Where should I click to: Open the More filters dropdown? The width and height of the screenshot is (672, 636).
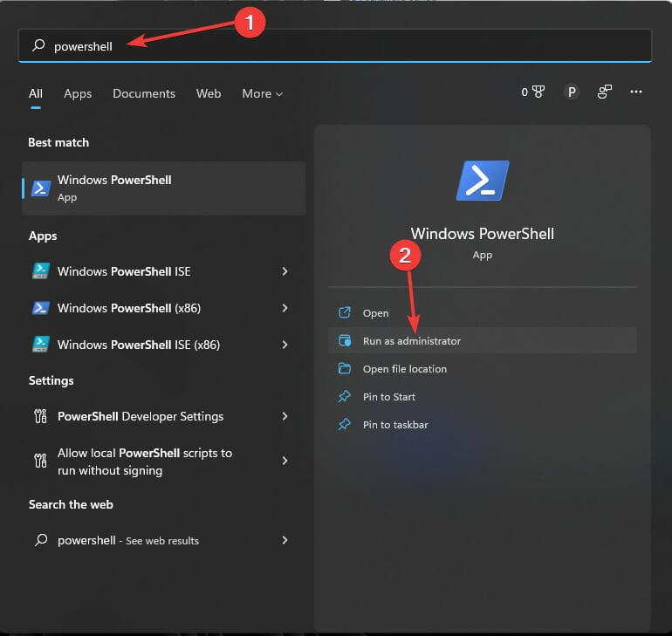[x=263, y=93]
